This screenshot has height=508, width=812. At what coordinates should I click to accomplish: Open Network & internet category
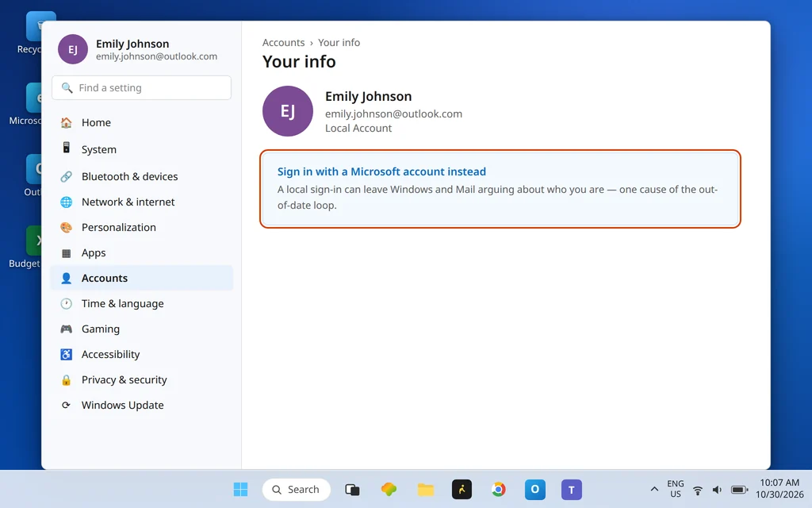point(141,202)
